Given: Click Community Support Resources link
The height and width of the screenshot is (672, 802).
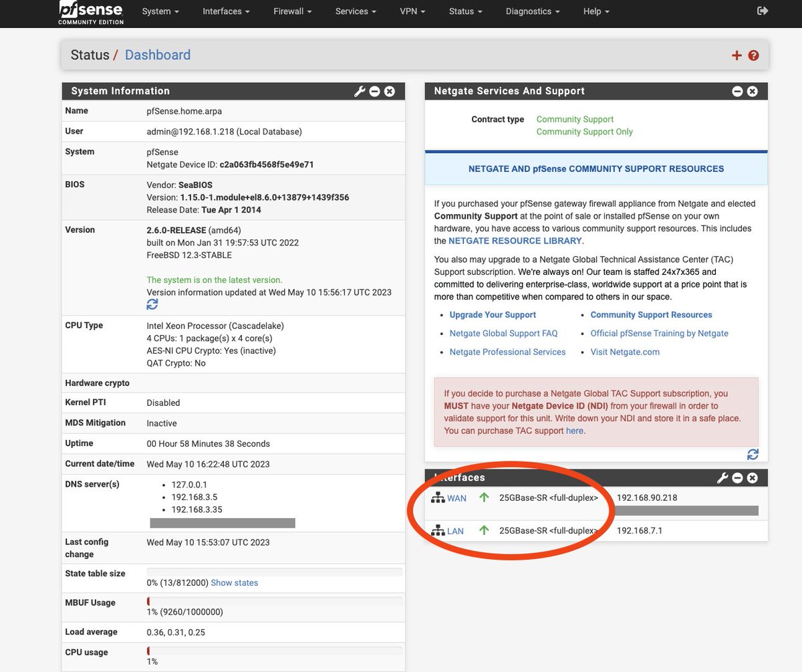Looking at the screenshot, I should (652, 315).
